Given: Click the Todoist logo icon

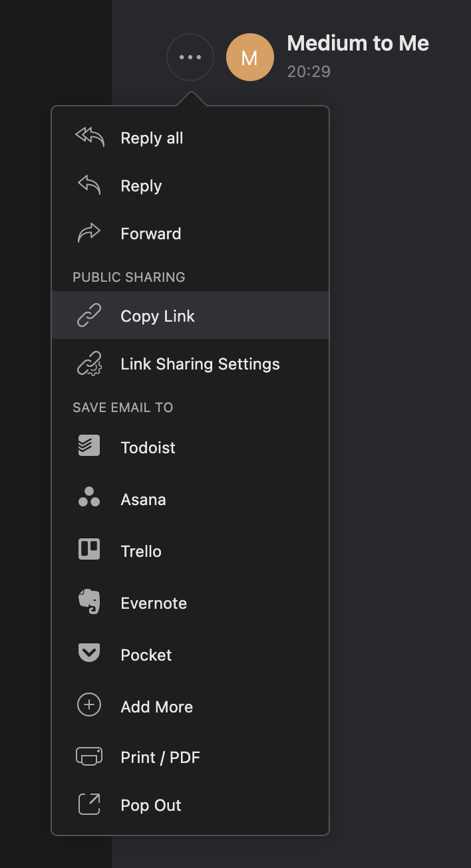Looking at the screenshot, I should 89,446.
